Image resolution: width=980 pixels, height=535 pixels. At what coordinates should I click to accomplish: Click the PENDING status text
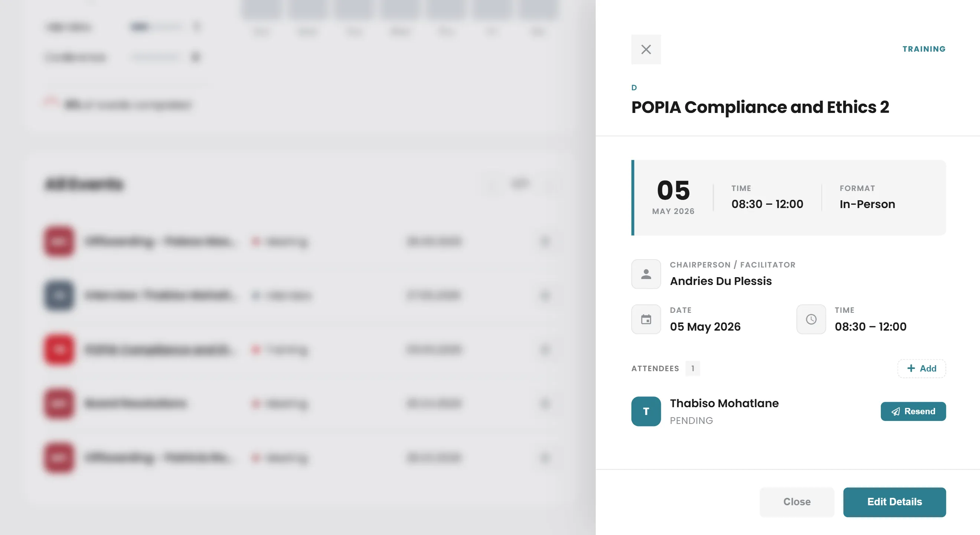(691, 421)
